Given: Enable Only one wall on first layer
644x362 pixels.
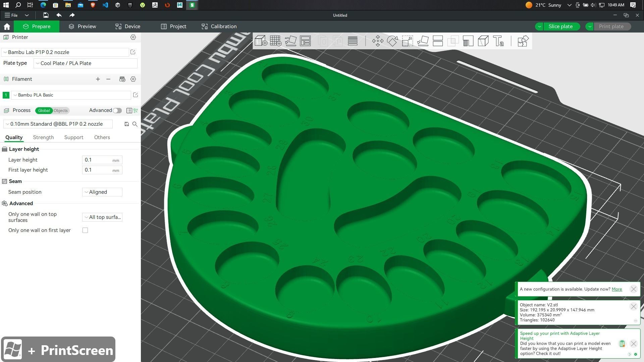Looking at the screenshot, I should coord(85,230).
